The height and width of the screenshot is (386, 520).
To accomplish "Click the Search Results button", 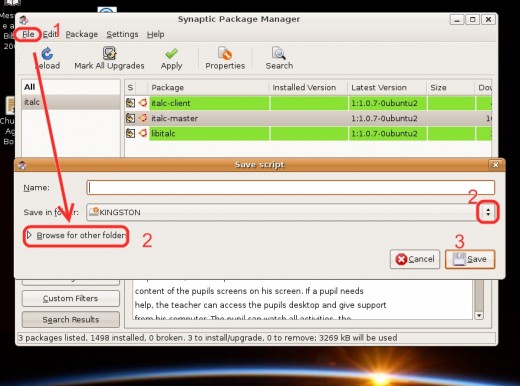I will (x=71, y=319).
